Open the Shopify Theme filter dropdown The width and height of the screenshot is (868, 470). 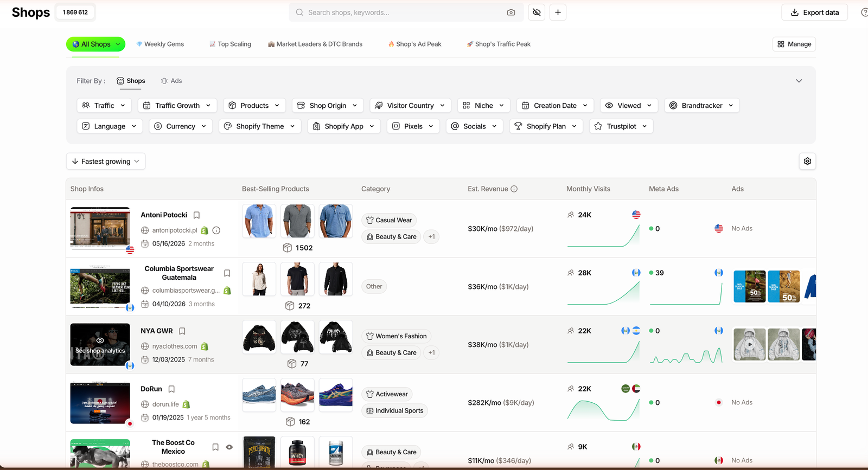point(260,126)
